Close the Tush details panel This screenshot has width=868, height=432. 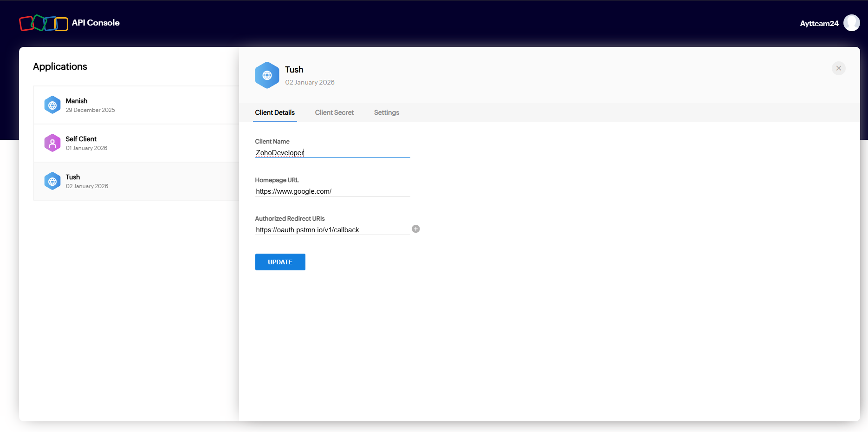coord(838,68)
